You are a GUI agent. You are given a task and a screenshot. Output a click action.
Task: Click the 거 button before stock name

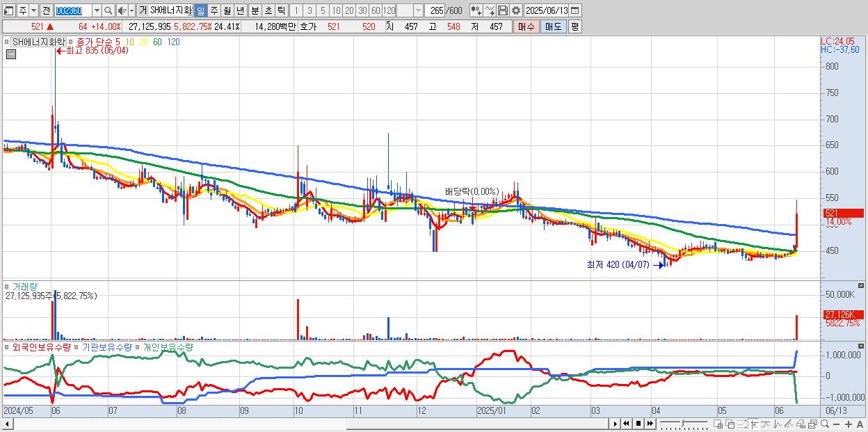pyautogui.click(x=143, y=10)
